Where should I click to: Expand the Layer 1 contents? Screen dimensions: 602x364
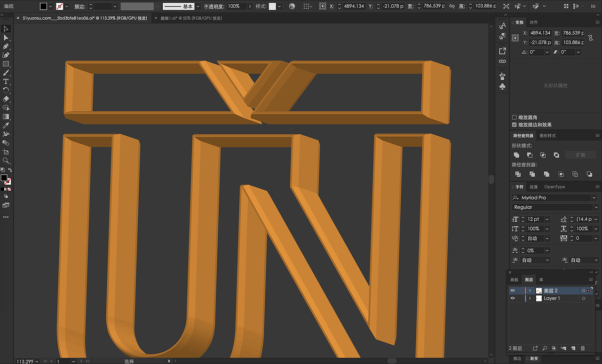coord(530,298)
